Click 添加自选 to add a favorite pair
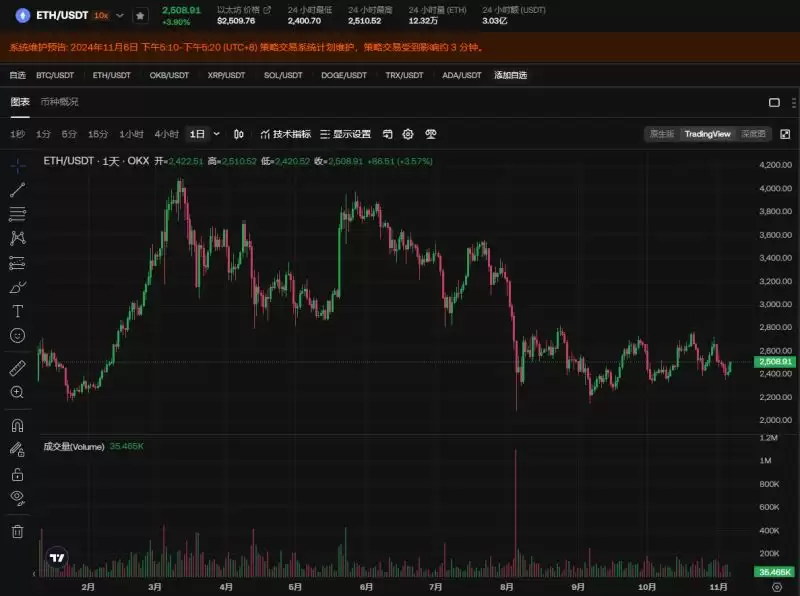This screenshot has width=800, height=596. tap(510, 74)
